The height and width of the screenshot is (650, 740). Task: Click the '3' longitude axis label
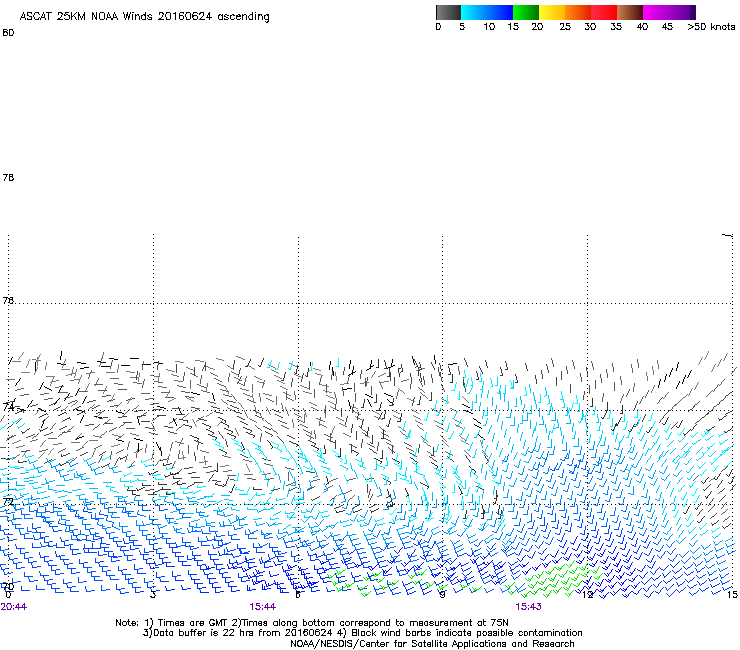point(153,595)
